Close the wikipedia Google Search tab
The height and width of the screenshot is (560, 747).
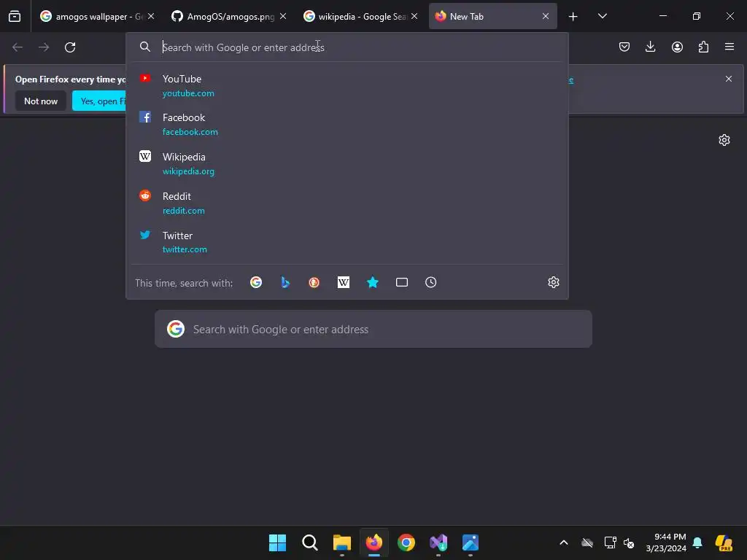point(414,16)
